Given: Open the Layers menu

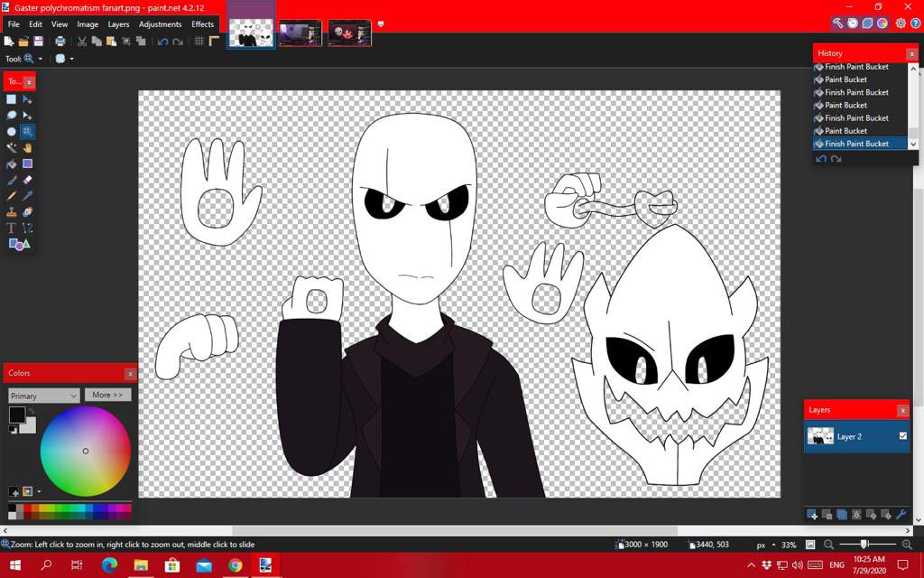Looking at the screenshot, I should coord(118,24).
